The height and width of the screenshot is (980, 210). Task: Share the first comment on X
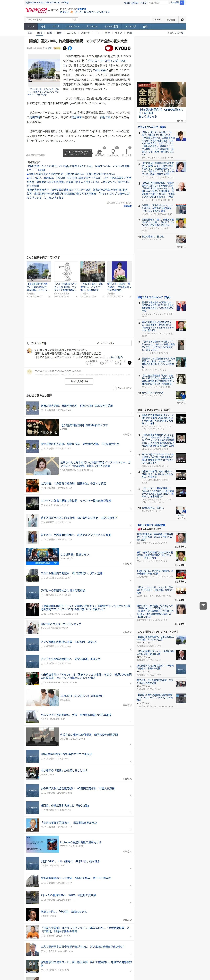pyautogui.click(x=129, y=363)
